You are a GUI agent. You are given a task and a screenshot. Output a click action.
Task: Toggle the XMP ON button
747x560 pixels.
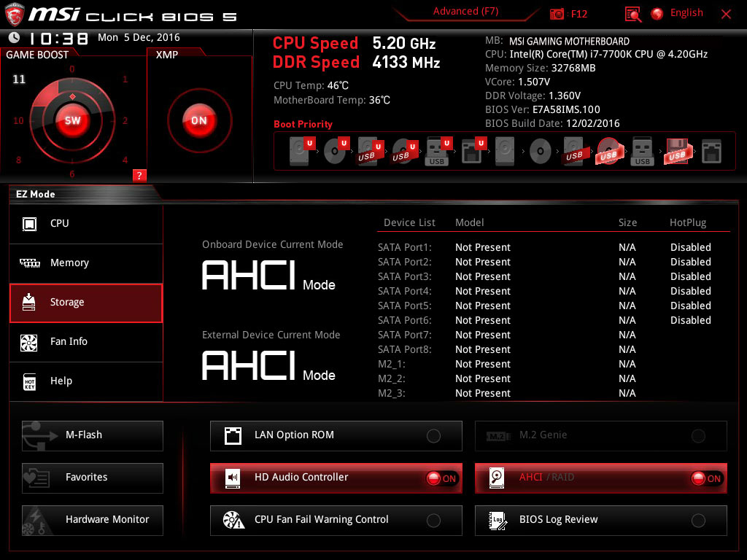coord(199,120)
